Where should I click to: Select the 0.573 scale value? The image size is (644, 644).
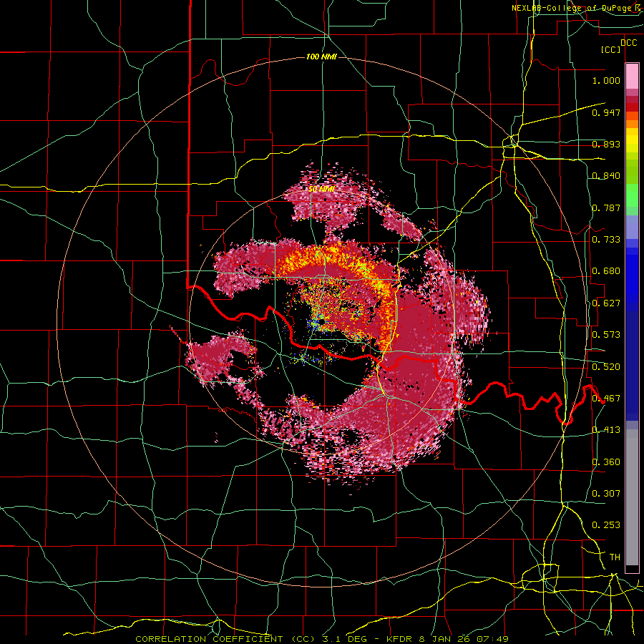coord(606,335)
